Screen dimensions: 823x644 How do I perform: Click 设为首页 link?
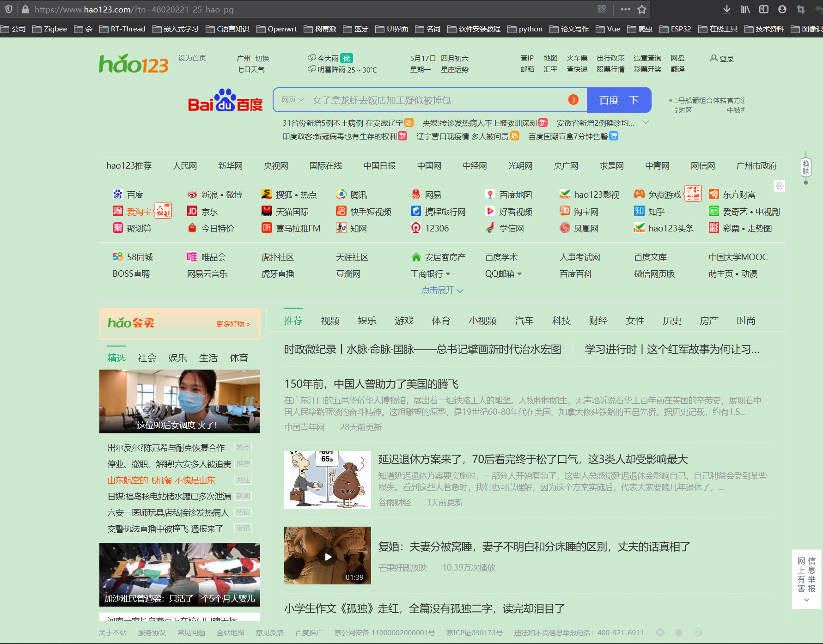192,58
